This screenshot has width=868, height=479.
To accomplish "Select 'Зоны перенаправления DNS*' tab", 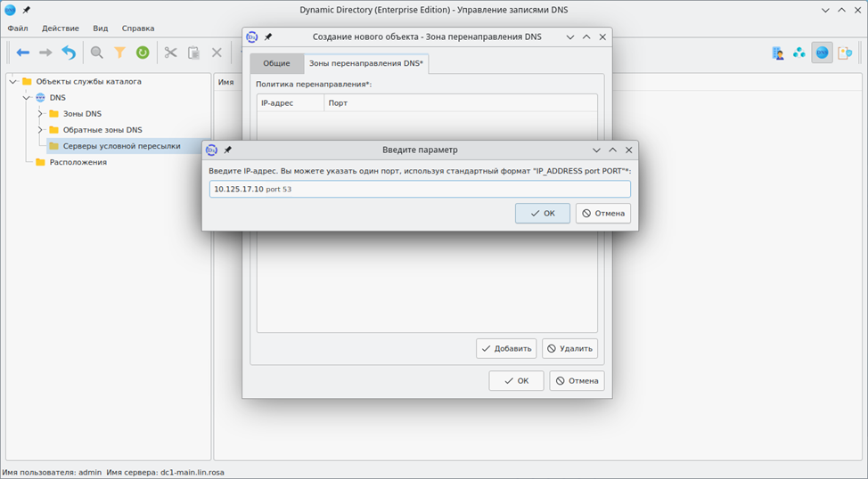I will point(366,63).
